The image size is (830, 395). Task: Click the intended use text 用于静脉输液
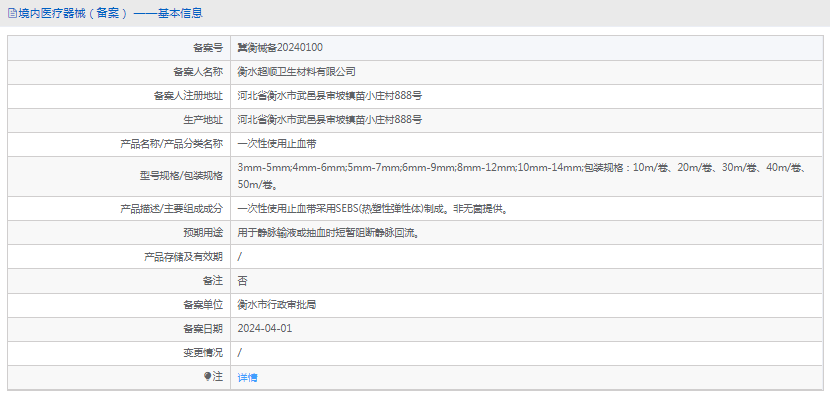tap(329, 232)
